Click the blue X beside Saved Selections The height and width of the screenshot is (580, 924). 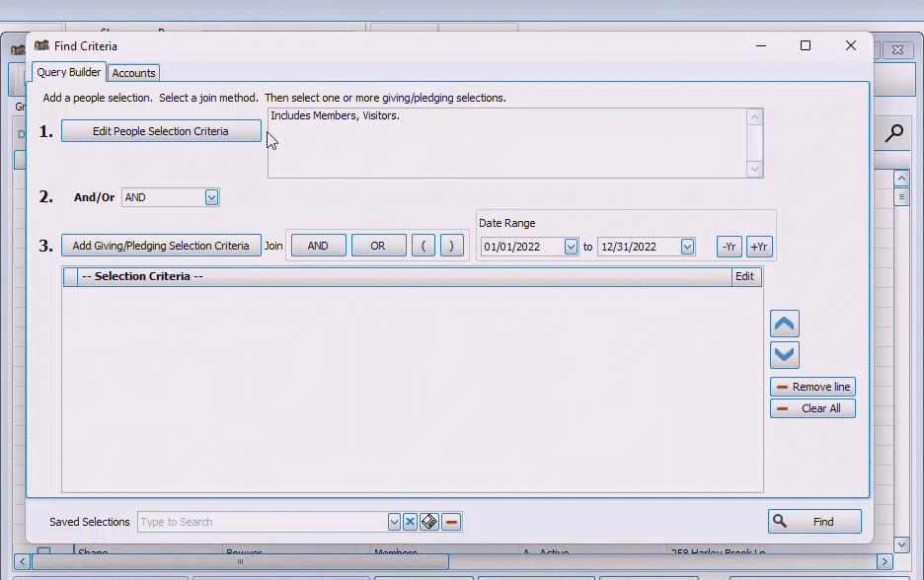coord(410,522)
